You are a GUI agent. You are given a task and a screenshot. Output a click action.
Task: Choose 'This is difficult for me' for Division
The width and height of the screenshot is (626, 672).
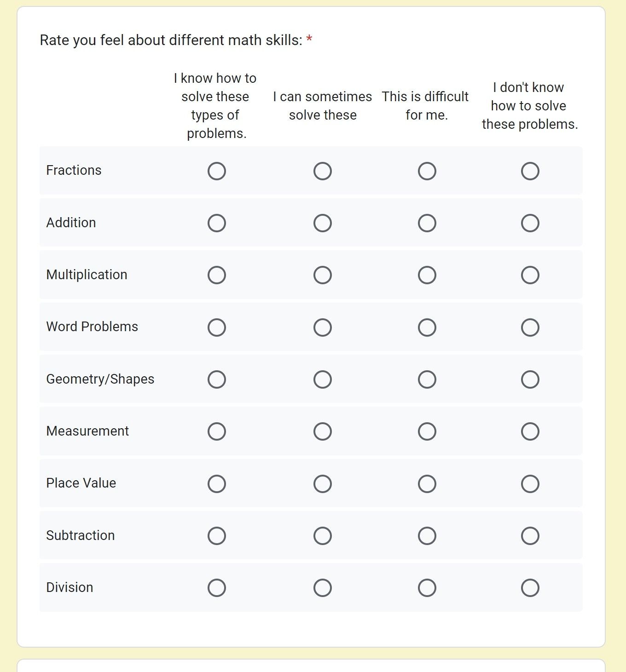click(427, 587)
